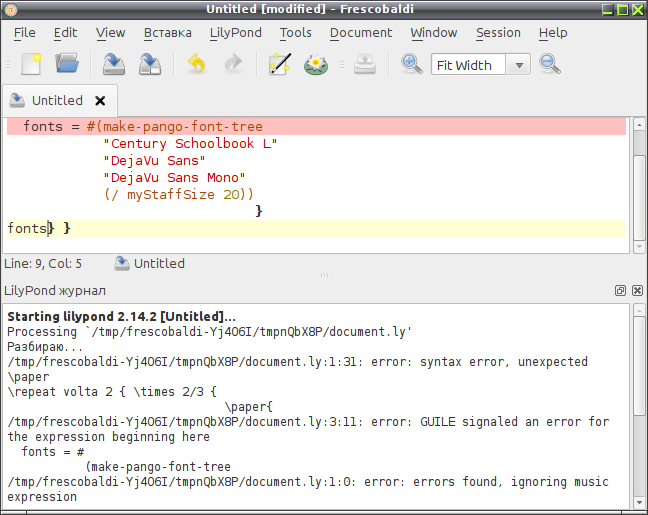Open the Document menu
This screenshot has height=515, width=648.
tap(361, 33)
